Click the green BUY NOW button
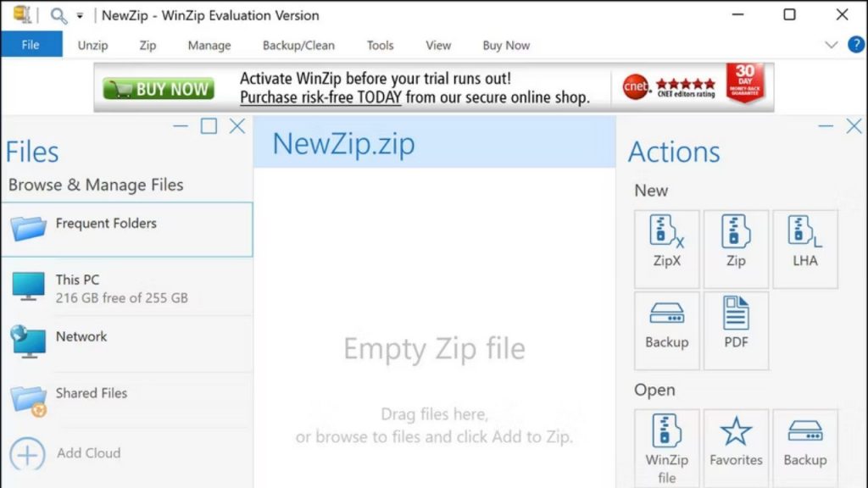This screenshot has height=488, width=868. click(159, 89)
